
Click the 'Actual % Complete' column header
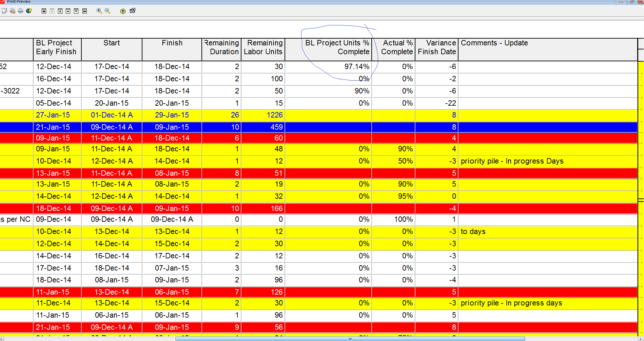pos(393,49)
